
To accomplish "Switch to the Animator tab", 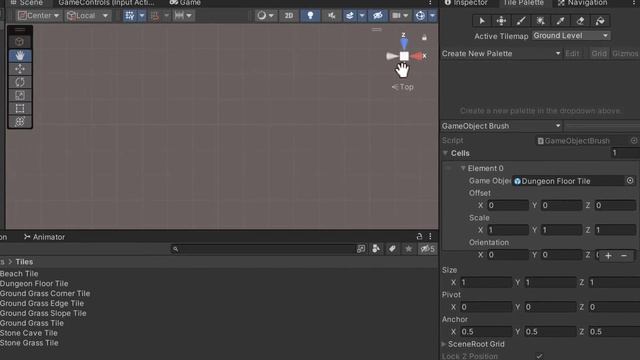I will tap(44, 237).
